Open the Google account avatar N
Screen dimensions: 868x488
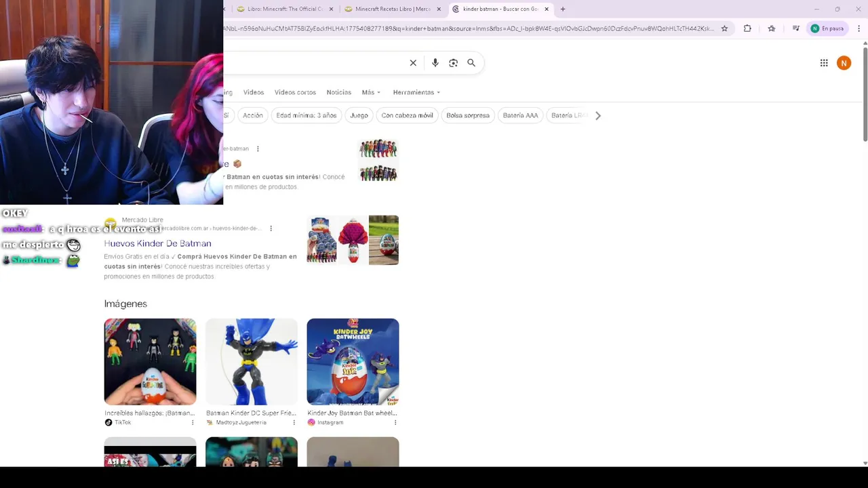click(844, 63)
